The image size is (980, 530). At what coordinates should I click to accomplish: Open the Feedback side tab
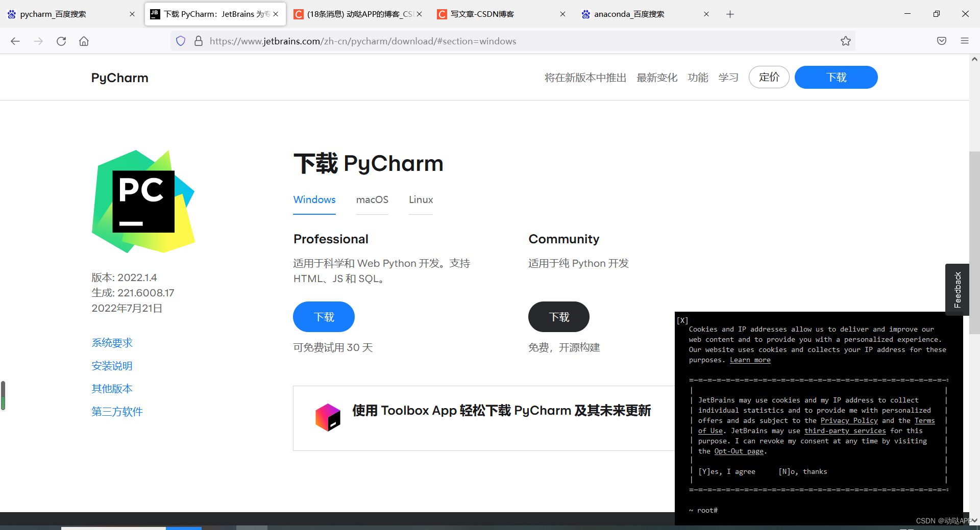tap(957, 289)
